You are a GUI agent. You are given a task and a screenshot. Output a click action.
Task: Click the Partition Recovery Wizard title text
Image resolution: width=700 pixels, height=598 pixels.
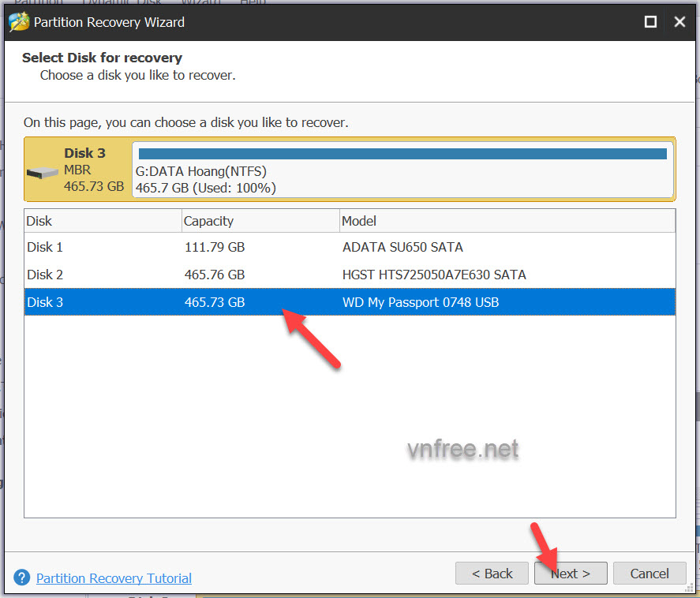coord(110,22)
